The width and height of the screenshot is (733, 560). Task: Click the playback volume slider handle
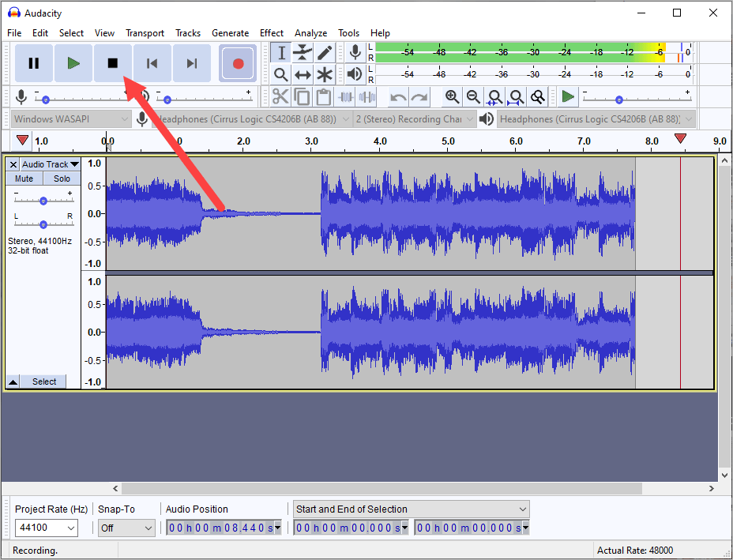(167, 100)
